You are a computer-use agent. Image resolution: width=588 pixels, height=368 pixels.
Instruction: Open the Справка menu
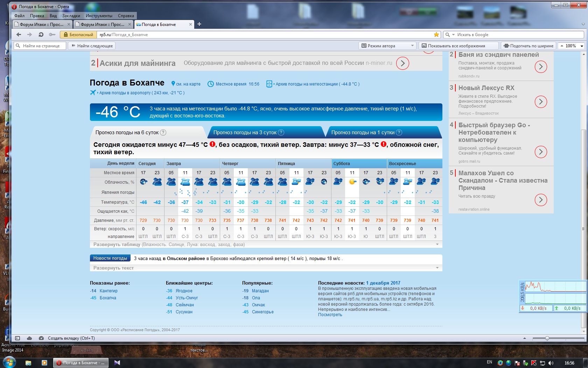126,16
